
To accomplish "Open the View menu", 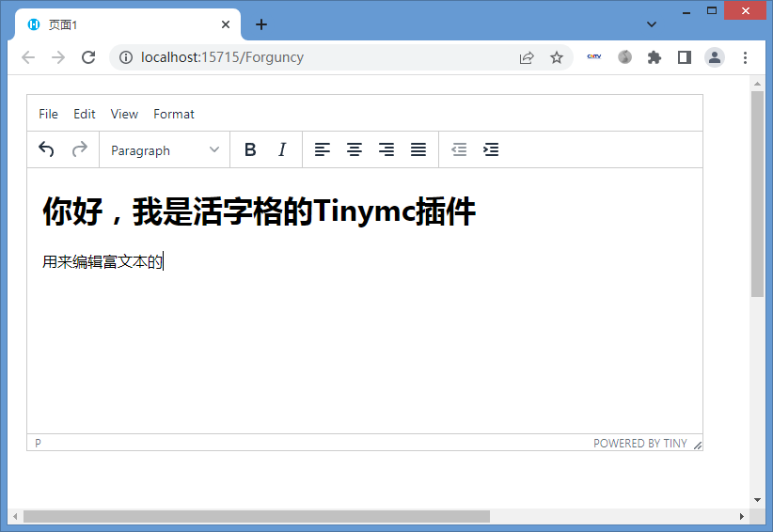I will [124, 114].
